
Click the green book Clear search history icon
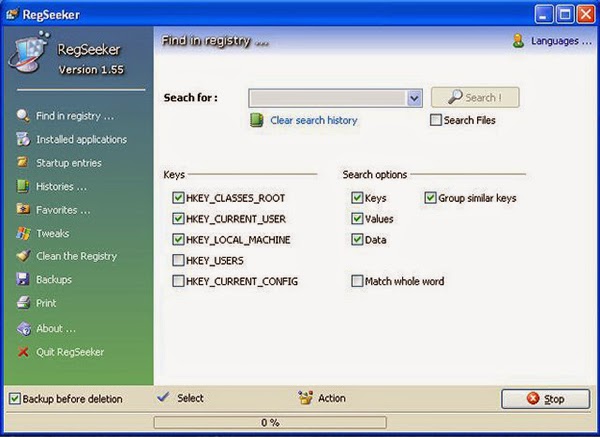[257, 120]
